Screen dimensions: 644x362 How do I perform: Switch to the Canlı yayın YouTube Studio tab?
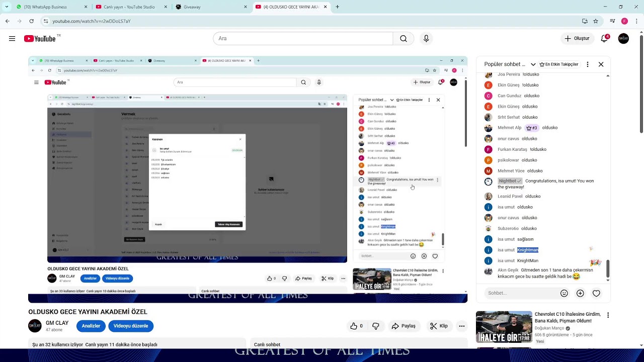(130, 7)
